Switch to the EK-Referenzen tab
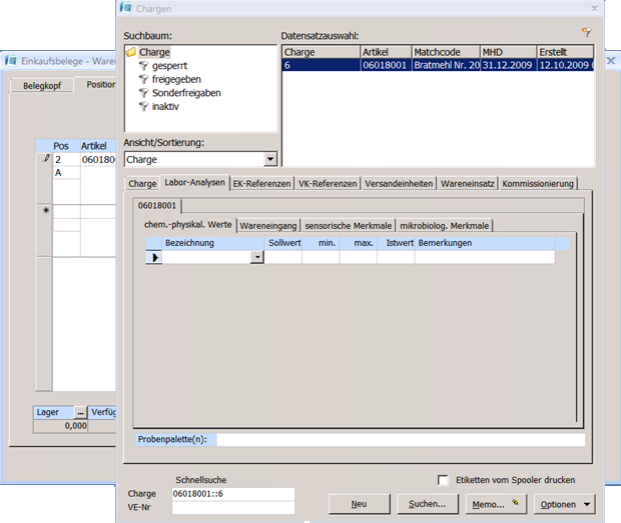Image resolution: width=621 pixels, height=523 pixels. coord(261,184)
